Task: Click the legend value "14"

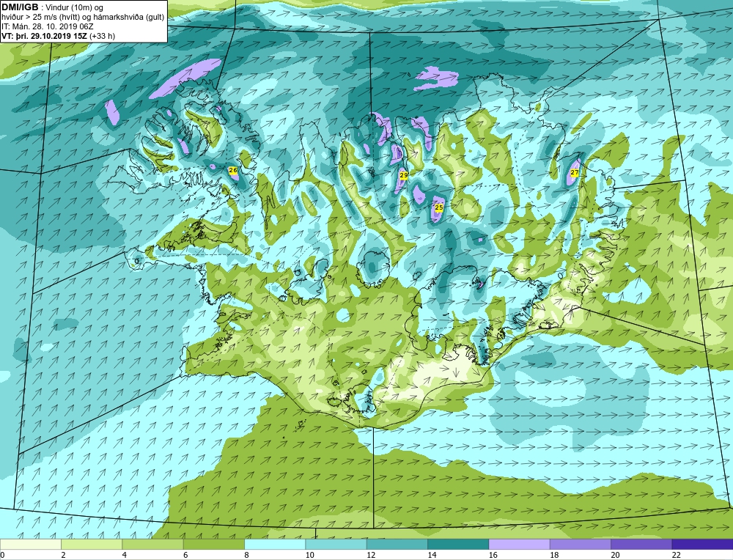Action: click(432, 555)
